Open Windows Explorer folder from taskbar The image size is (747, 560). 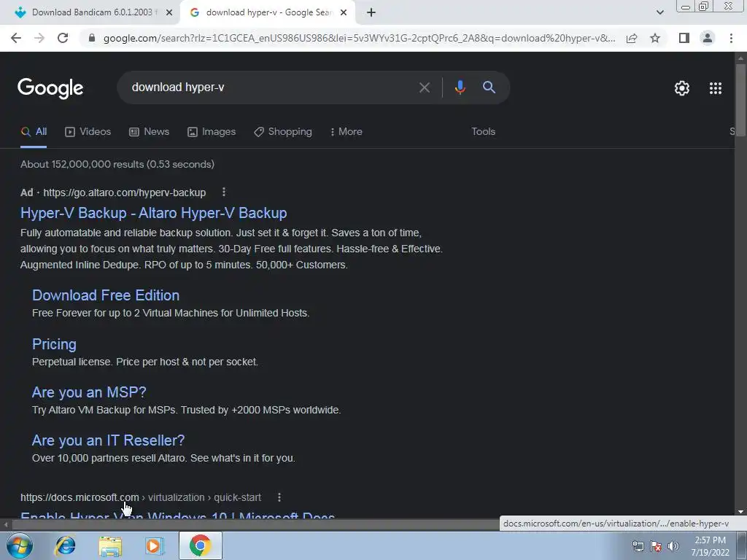(x=110, y=545)
